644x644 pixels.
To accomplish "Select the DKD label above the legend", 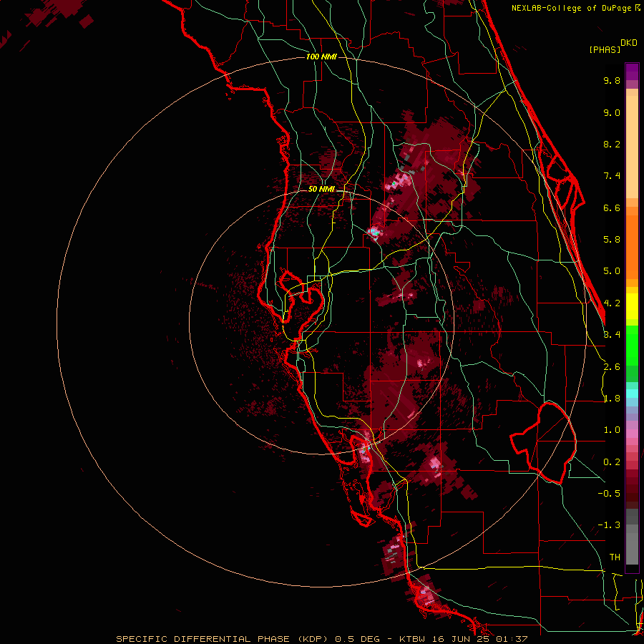I will 629,43.
